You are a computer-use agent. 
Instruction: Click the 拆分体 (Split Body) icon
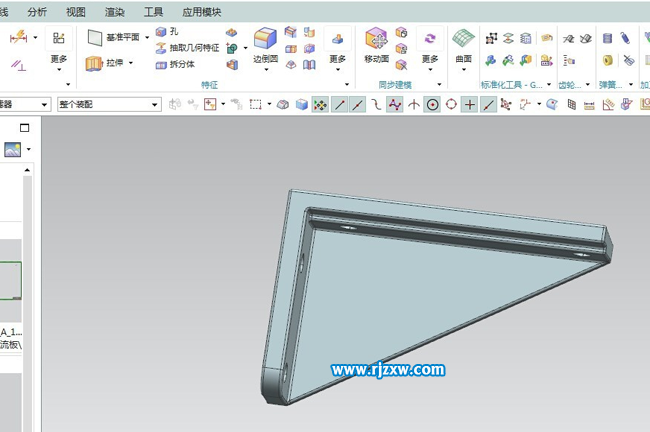point(161,64)
